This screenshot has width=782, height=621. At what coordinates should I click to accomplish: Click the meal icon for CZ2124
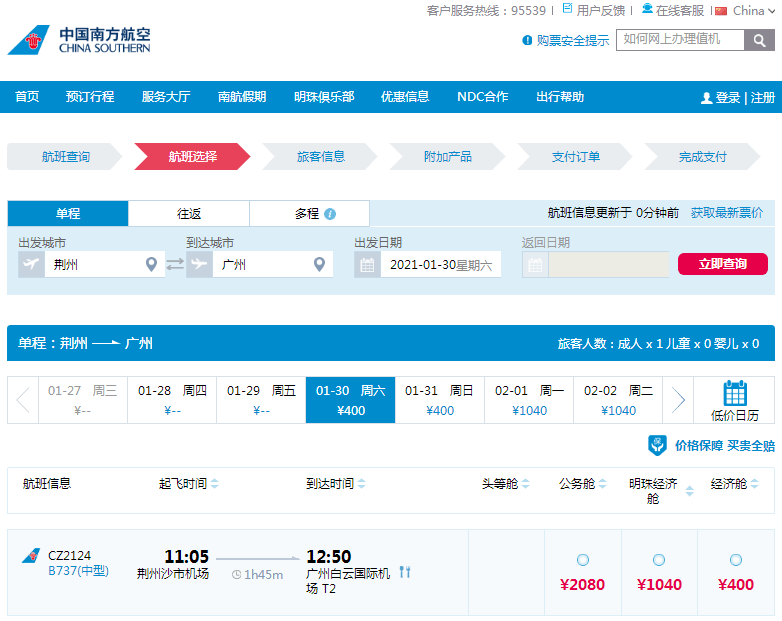coord(404,572)
